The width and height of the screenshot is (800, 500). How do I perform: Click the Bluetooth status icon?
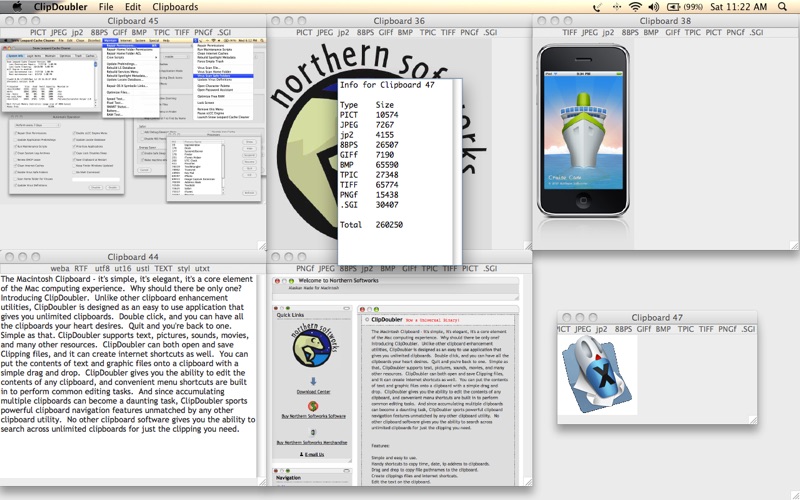pyautogui.click(x=613, y=7)
